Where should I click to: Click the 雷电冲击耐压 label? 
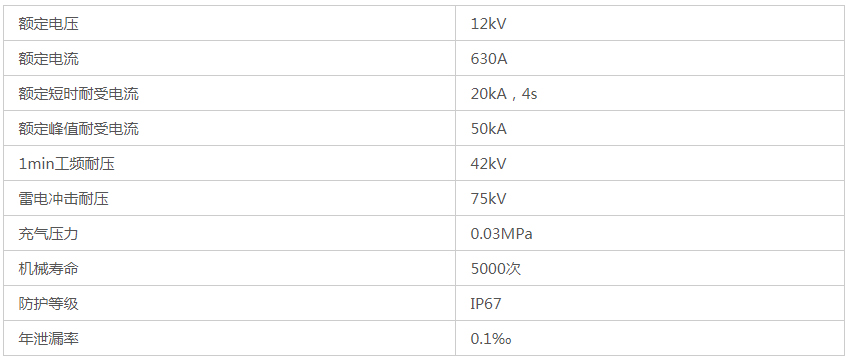[63, 199]
